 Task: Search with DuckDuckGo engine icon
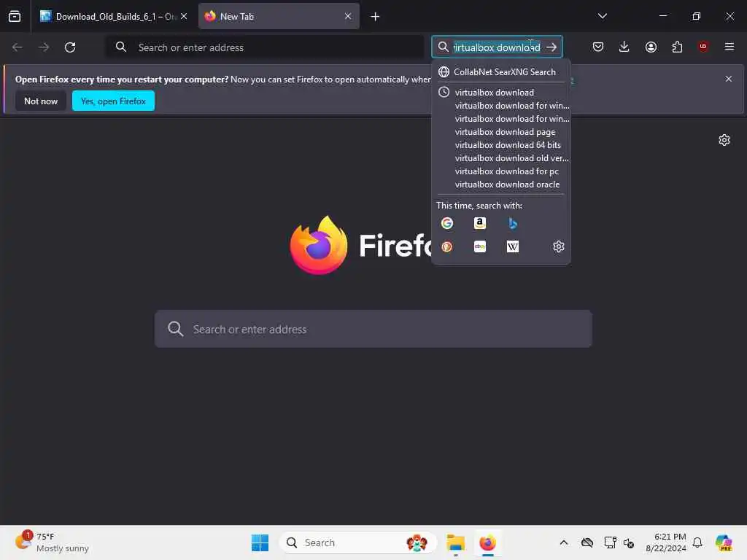447,246
